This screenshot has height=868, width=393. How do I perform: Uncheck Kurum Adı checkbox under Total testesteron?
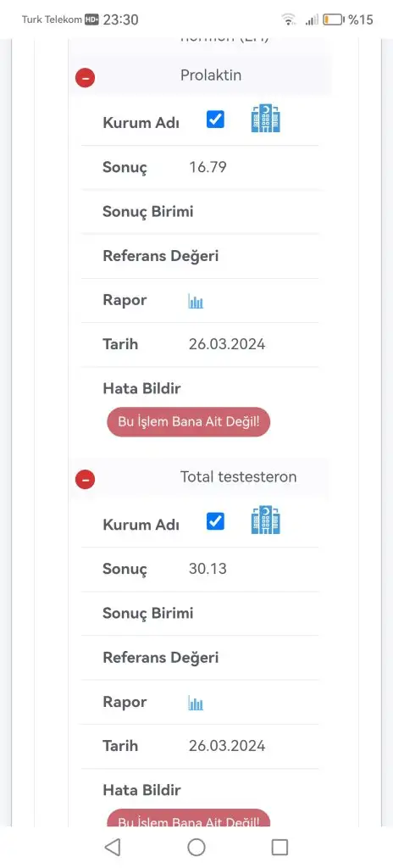coord(215,521)
